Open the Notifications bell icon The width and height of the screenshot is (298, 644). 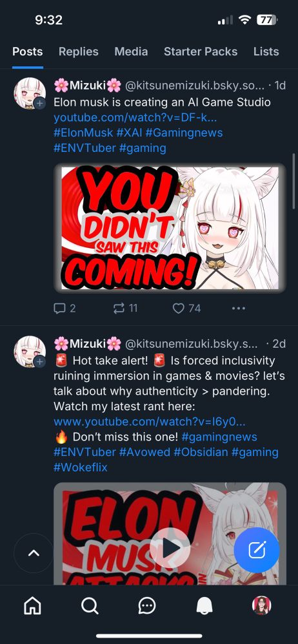tap(204, 605)
